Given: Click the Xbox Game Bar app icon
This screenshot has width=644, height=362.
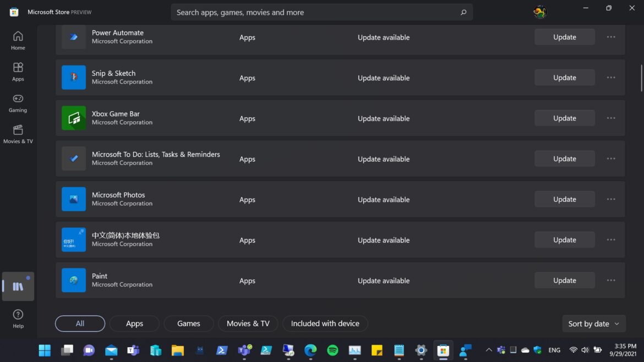Looking at the screenshot, I should pos(74,118).
